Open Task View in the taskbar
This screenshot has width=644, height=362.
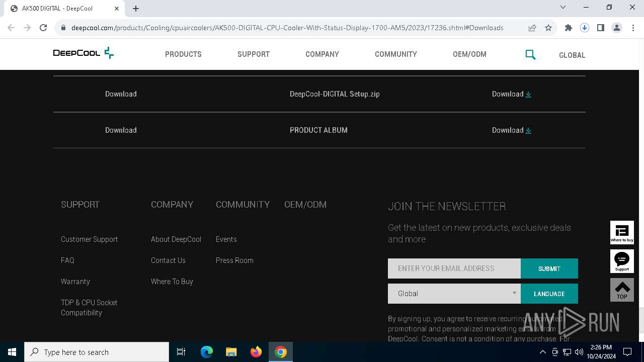click(x=181, y=352)
